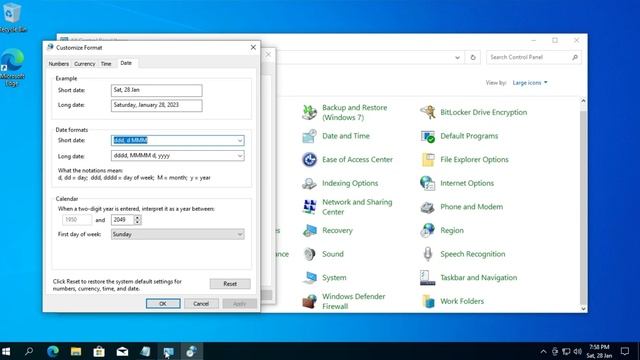
Task: Open the System icon
Action: 309,278
